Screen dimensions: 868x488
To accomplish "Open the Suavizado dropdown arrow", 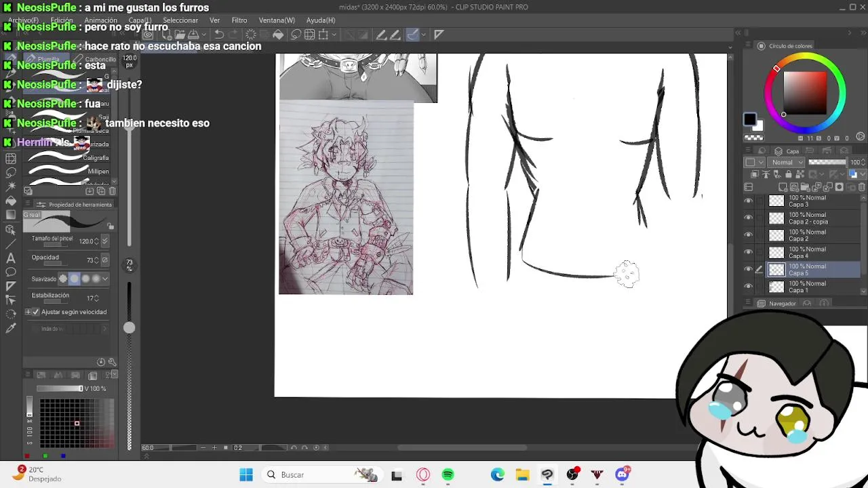I will coord(105,279).
